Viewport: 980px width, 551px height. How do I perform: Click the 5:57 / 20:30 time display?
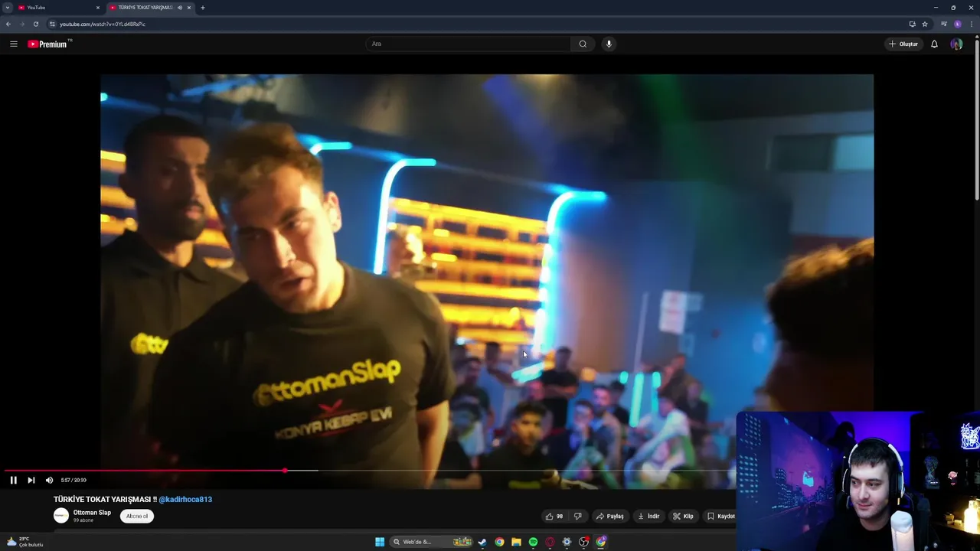73,480
